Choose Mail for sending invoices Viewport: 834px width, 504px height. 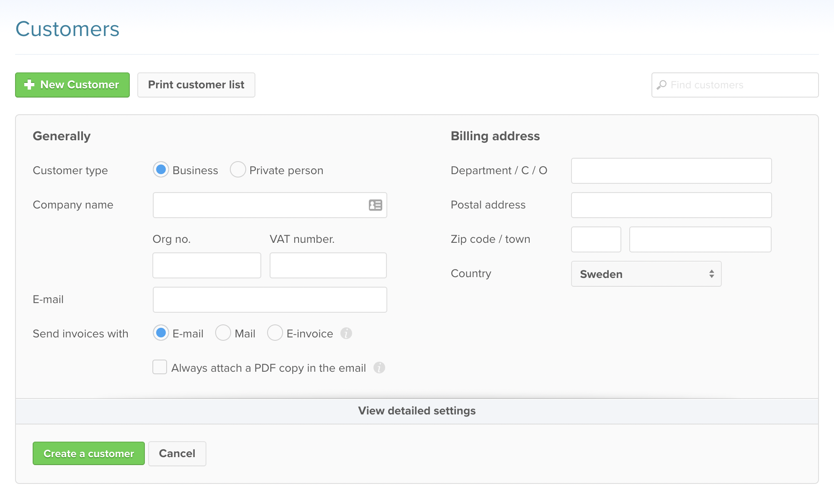pyautogui.click(x=223, y=333)
